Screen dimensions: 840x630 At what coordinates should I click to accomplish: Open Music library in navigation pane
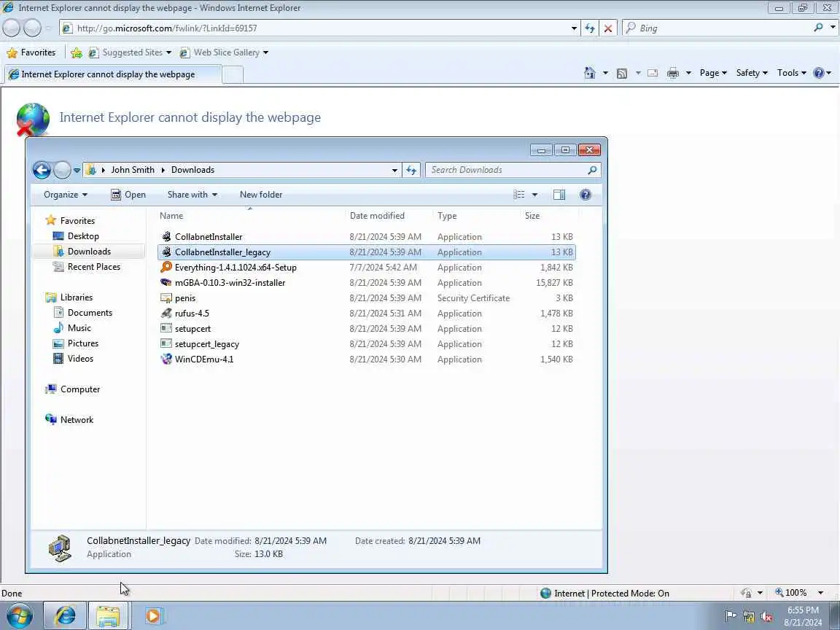tap(79, 328)
